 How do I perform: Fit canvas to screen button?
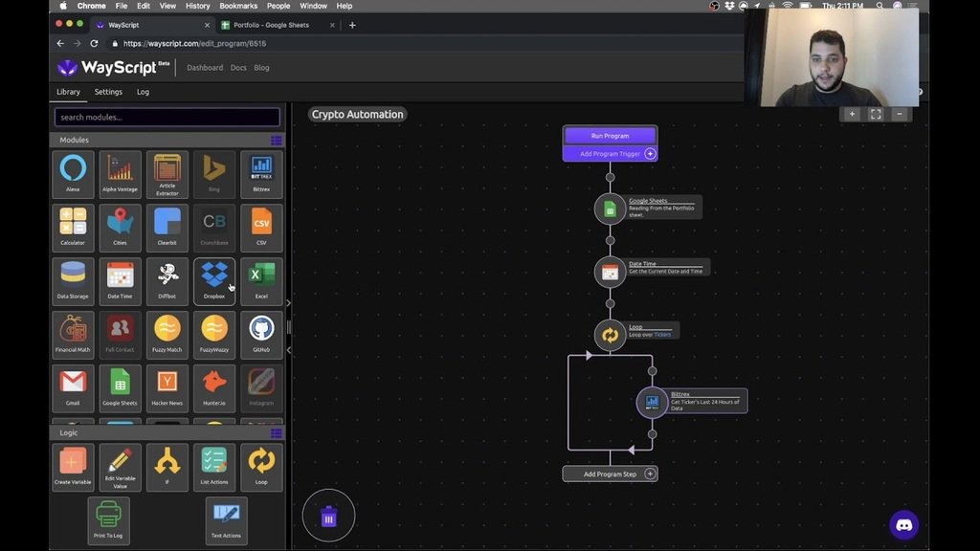click(x=876, y=114)
